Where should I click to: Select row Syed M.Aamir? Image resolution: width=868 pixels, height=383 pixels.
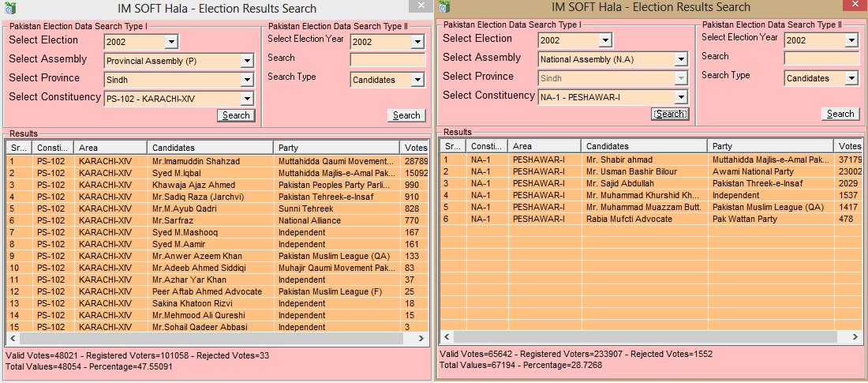point(218,245)
